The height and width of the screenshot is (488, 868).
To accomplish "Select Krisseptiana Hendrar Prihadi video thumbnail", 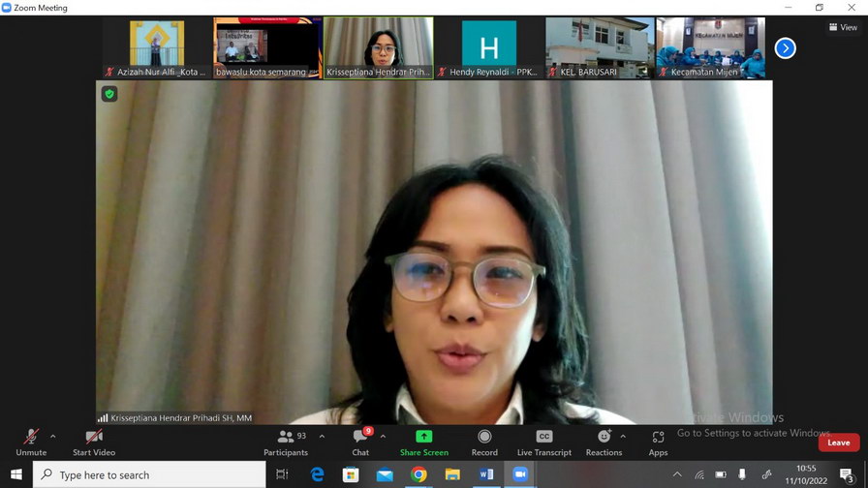I will [379, 47].
